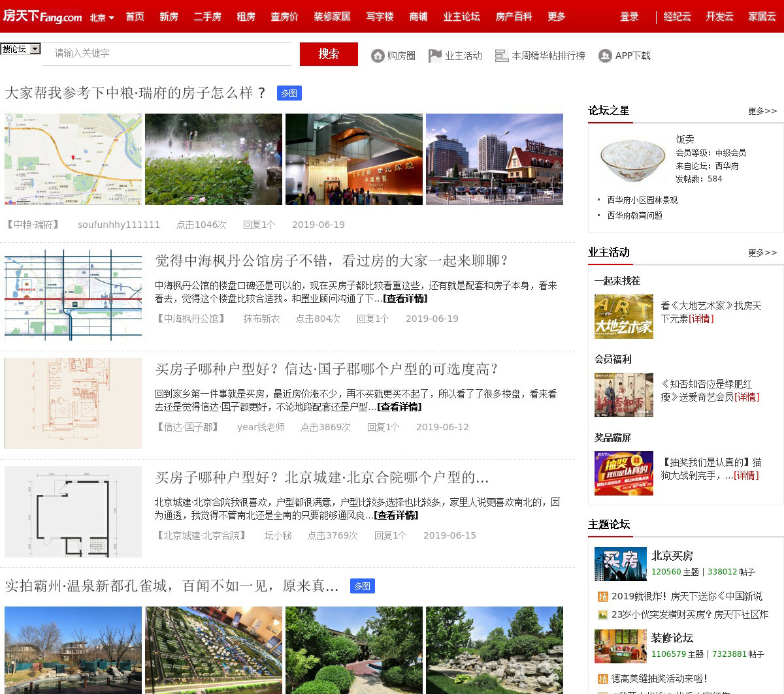Viewport: 784px width, 694px height.
Task: Open 查看详情 for 中海枫丹公馆 post
Action: pos(405,298)
